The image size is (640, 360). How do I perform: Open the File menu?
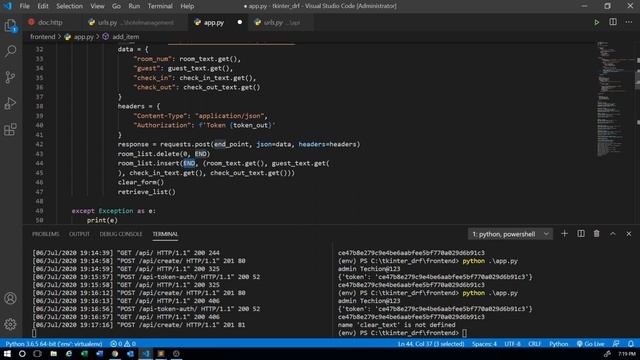coord(24,6)
